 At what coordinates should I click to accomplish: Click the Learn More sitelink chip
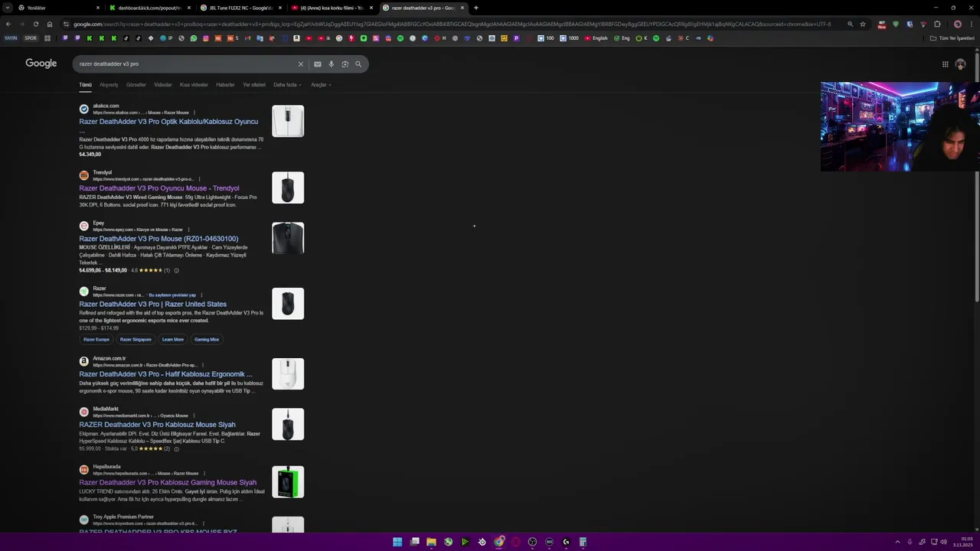point(173,339)
